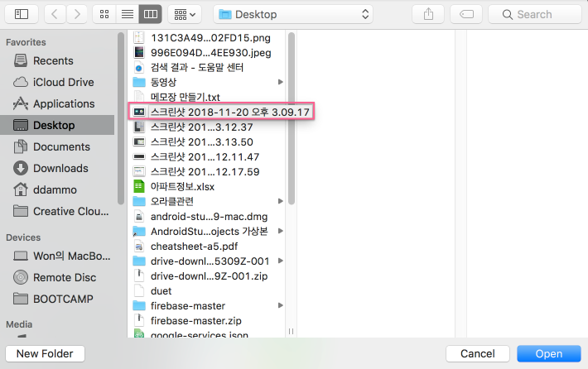The width and height of the screenshot is (588, 369).
Task: Open Downloads in the sidebar
Action: (x=57, y=168)
